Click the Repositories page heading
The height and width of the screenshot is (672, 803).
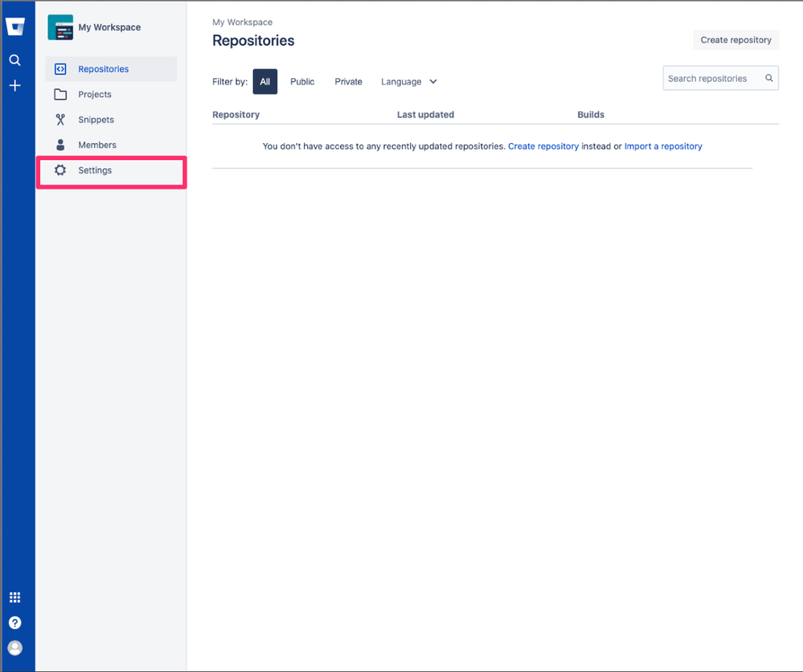[253, 40]
